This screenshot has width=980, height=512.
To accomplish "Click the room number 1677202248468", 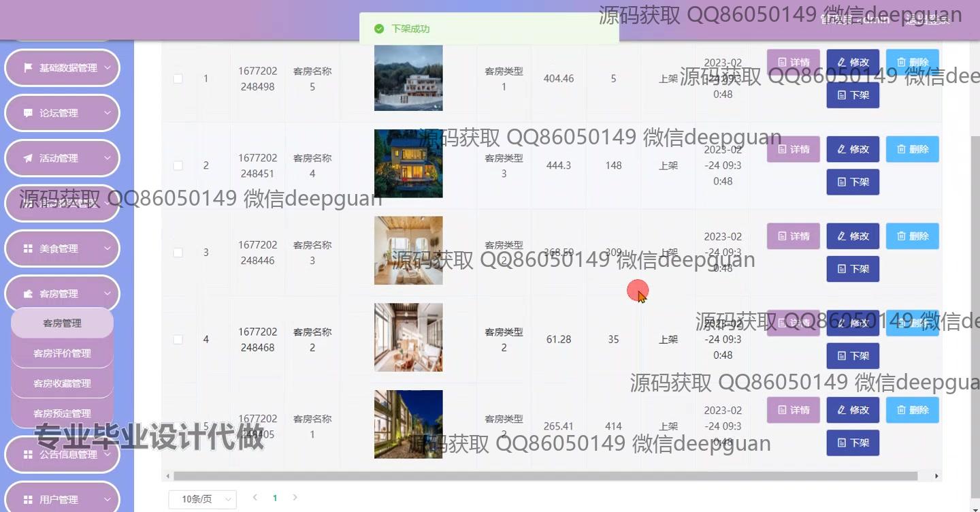I will [258, 339].
